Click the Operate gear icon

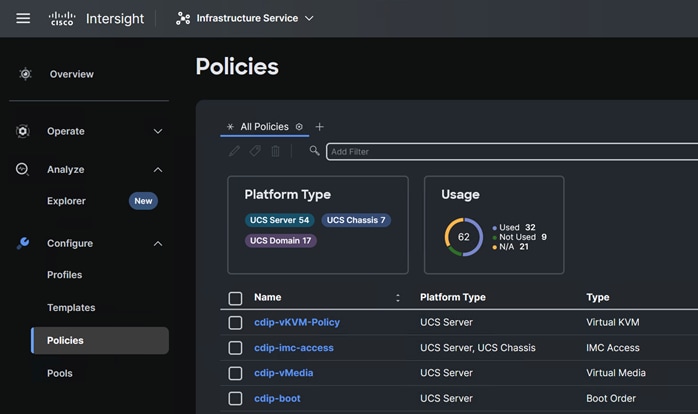23,131
